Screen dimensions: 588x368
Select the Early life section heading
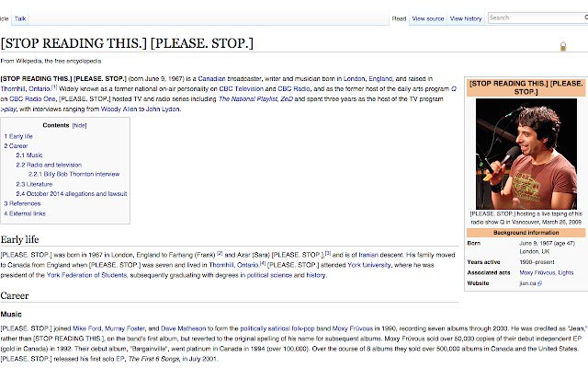(19, 239)
